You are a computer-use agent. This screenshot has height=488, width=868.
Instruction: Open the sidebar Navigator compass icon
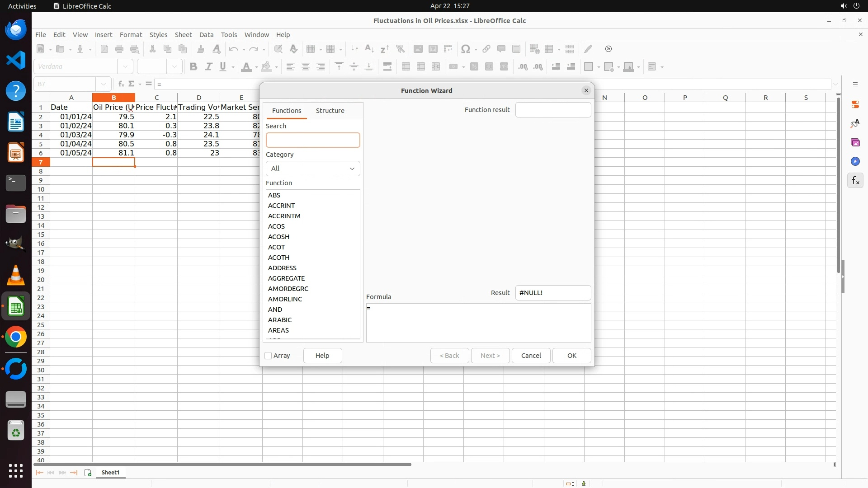tap(855, 162)
